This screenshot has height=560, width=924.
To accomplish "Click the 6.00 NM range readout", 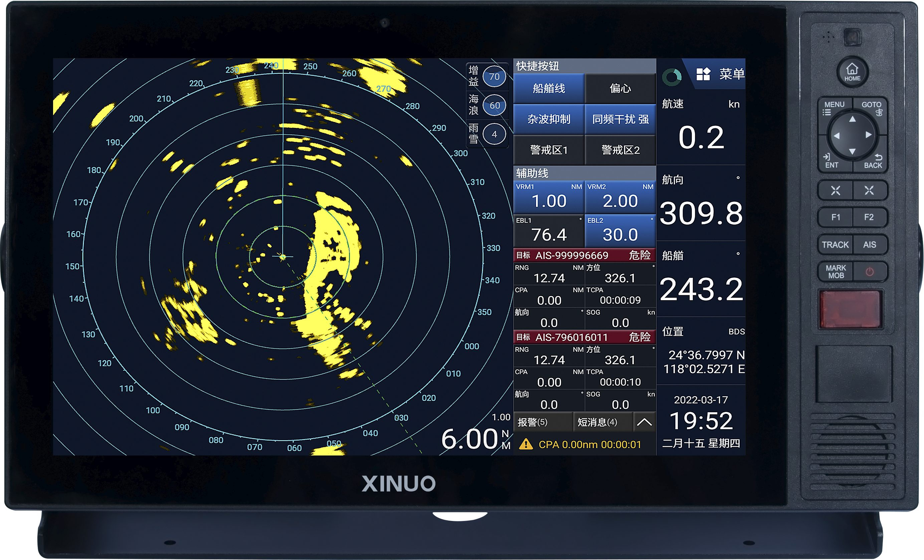I will (476, 439).
